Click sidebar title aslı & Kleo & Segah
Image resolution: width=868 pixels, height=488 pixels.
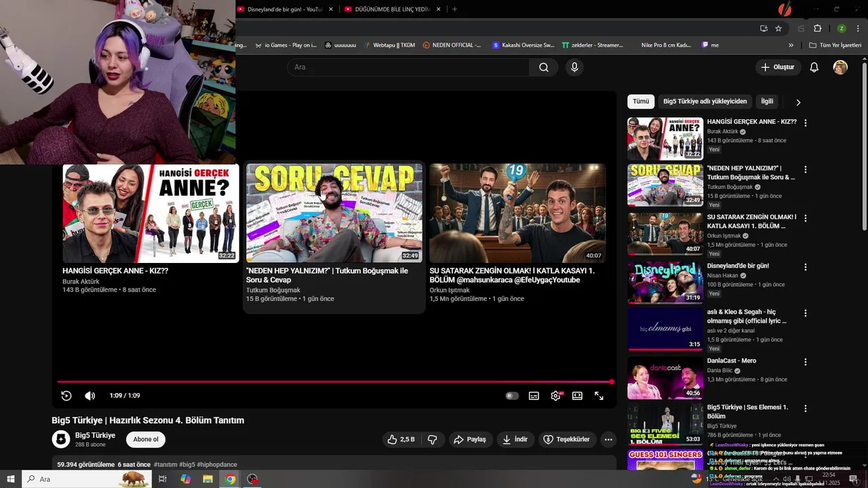(x=747, y=317)
